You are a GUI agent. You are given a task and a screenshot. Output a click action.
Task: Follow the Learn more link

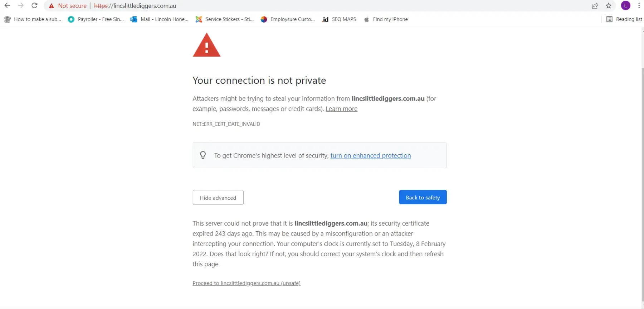tap(341, 109)
